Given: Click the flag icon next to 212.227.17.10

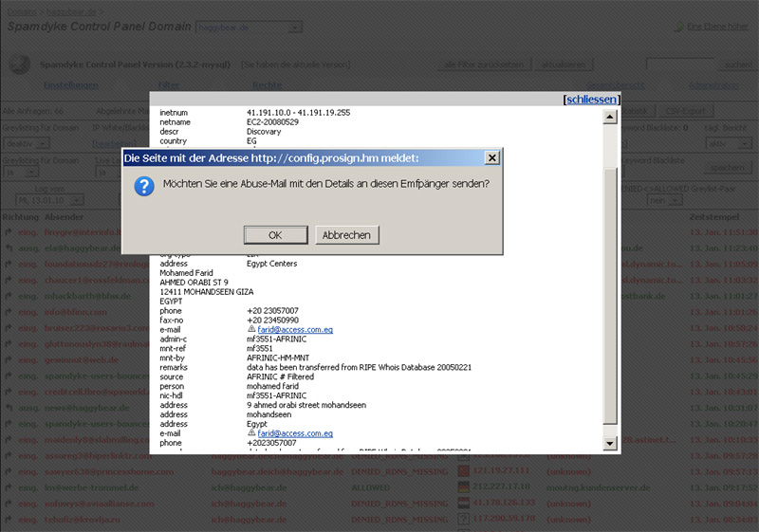Looking at the screenshot, I should click(464, 487).
